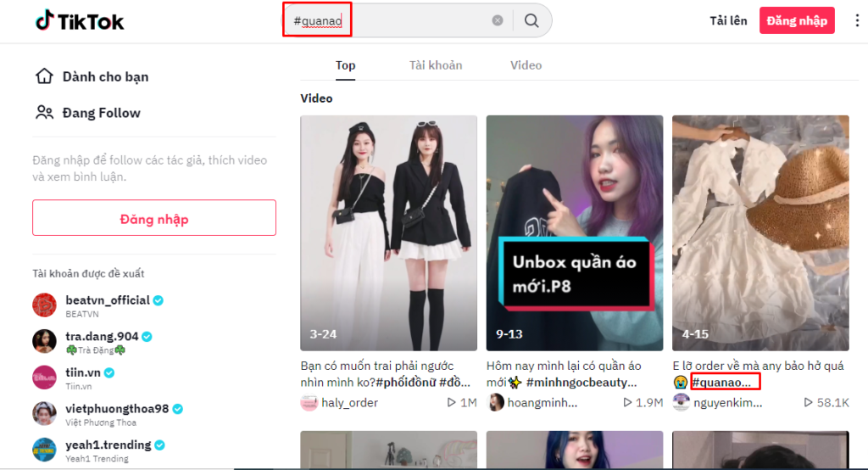
Task: Click the nguyenkim... username
Action: pos(727,402)
